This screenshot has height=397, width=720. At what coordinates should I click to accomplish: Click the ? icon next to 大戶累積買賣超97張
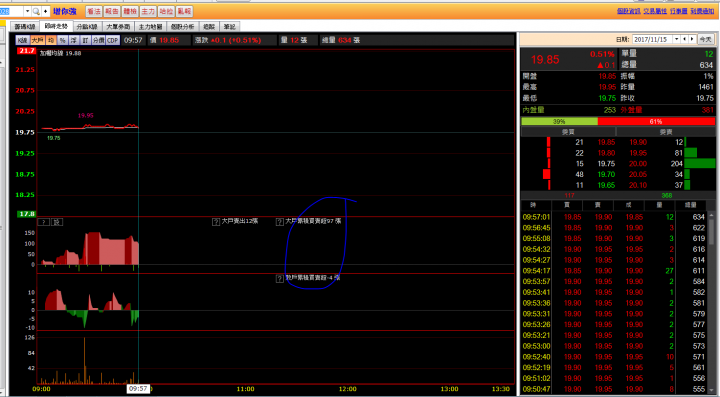coord(280,222)
